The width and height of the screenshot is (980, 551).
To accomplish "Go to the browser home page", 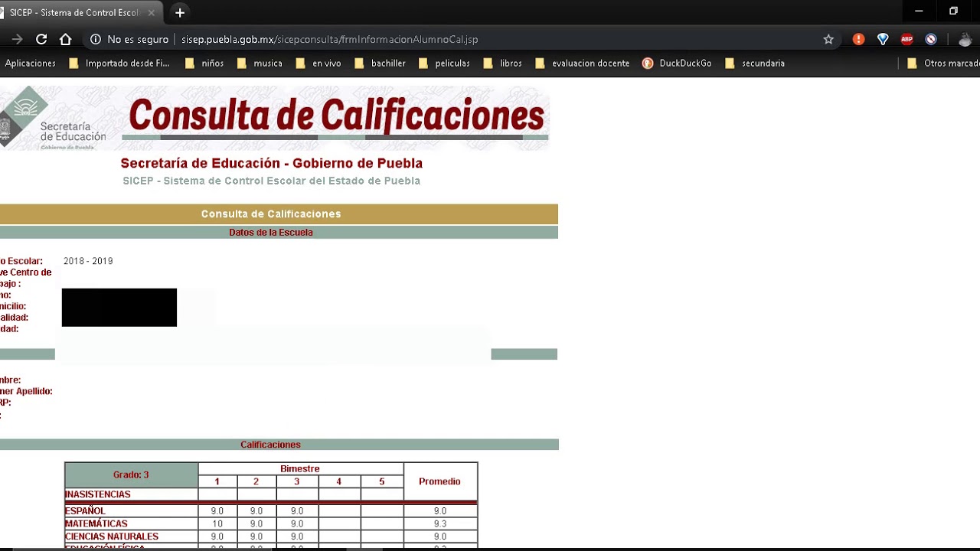I will (x=66, y=39).
